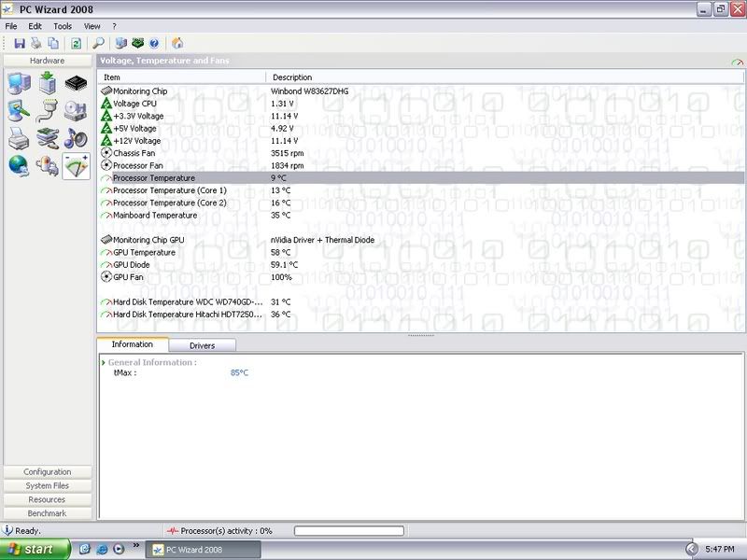Open the ? help menu

[x=114, y=26]
